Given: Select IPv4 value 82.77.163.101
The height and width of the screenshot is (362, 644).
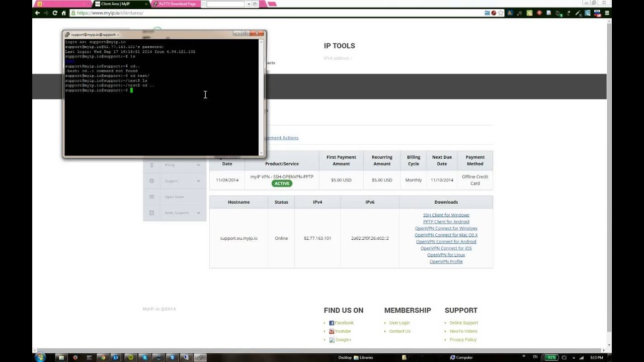Looking at the screenshot, I should click(x=317, y=238).
